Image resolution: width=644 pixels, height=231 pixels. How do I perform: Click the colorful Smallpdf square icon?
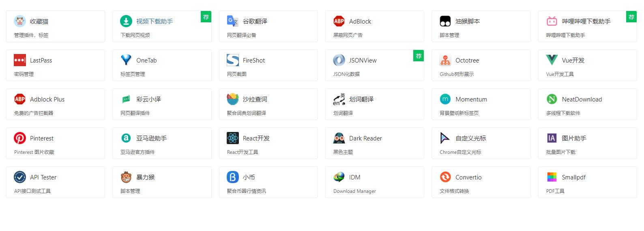coord(552,177)
